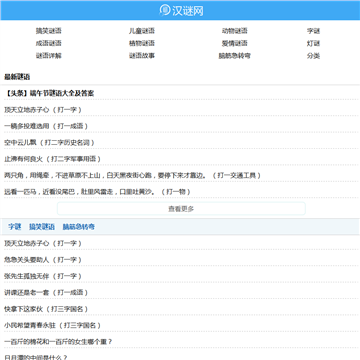Viewport: 360px width, 360px height.
Task: Open the 爱情谜语 category link
Action: click(x=235, y=43)
